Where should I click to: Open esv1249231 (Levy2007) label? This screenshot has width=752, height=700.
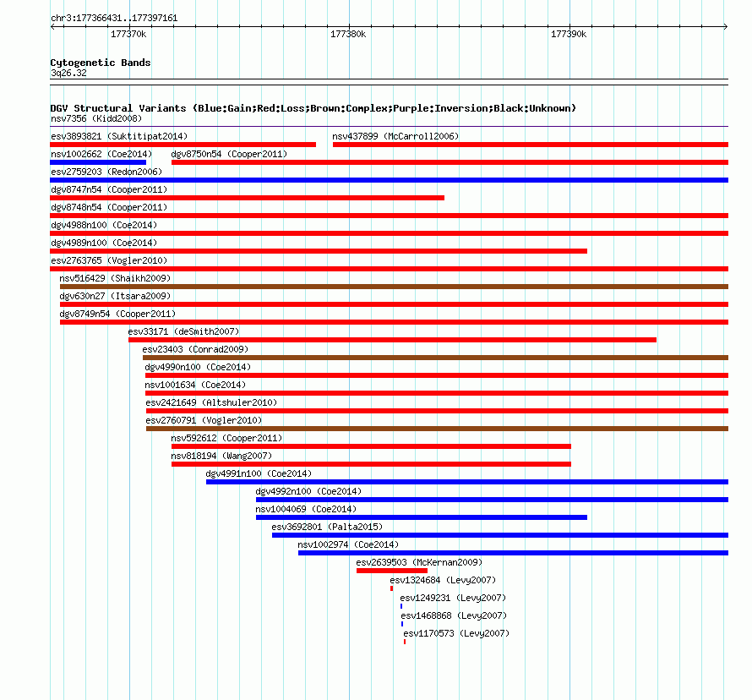pyautogui.click(x=453, y=598)
